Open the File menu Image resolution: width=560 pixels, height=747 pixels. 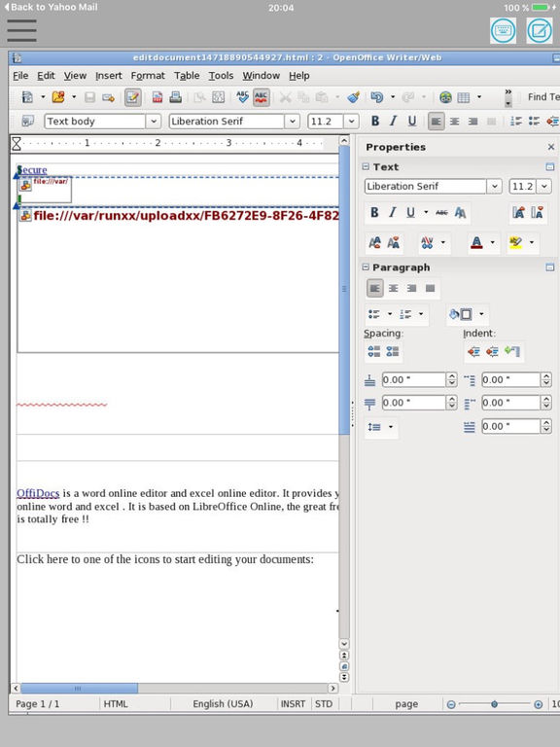click(20, 76)
